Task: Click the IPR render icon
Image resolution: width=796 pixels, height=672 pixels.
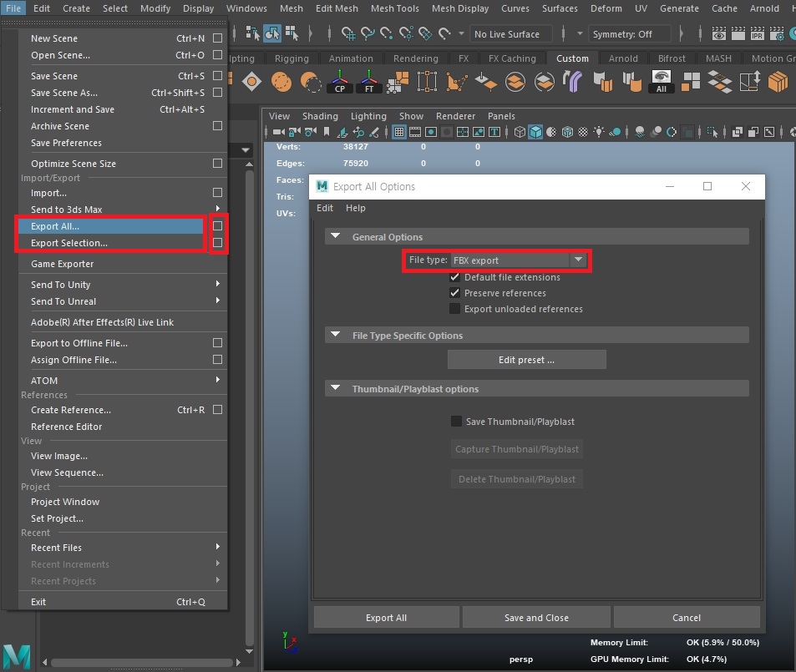Action: [x=757, y=33]
